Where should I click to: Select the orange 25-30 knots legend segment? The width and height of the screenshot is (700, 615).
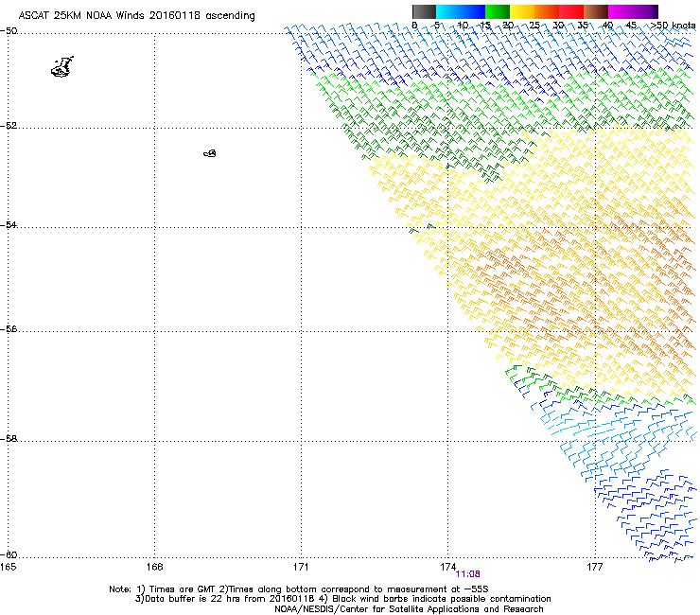click(547, 11)
